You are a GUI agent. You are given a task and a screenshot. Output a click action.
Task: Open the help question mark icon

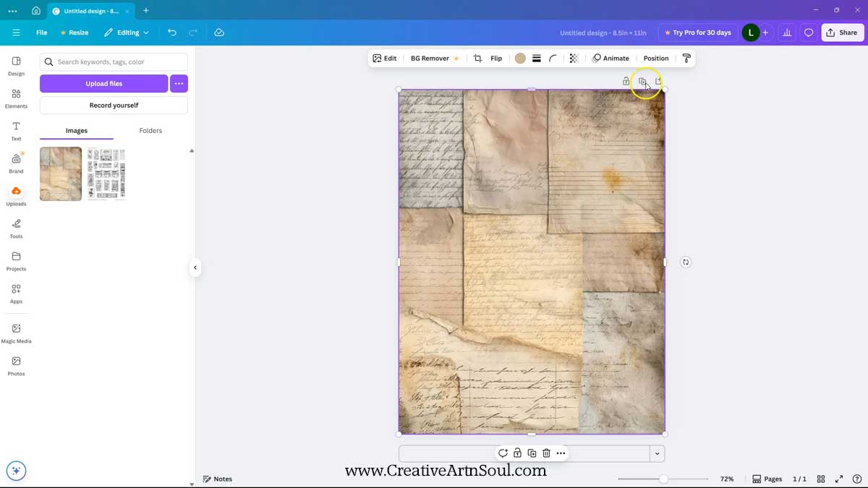[x=857, y=479]
